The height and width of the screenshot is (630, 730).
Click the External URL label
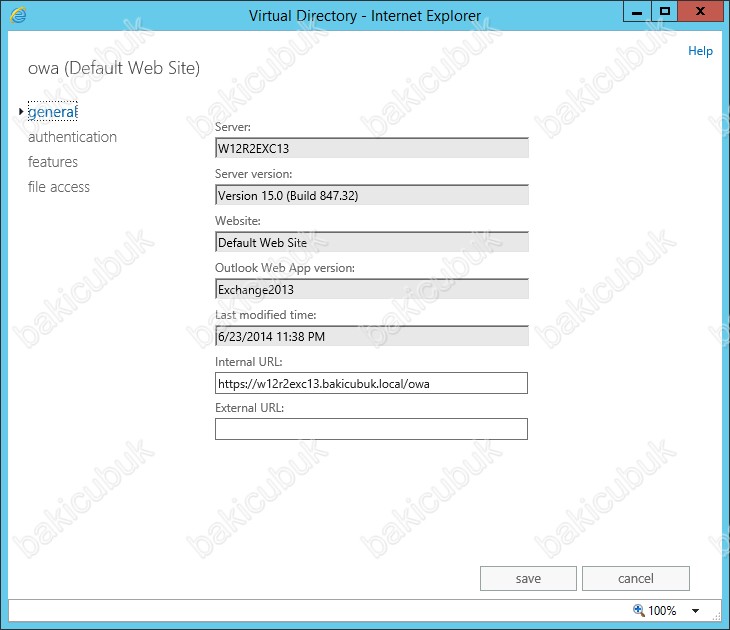pyautogui.click(x=250, y=408)
